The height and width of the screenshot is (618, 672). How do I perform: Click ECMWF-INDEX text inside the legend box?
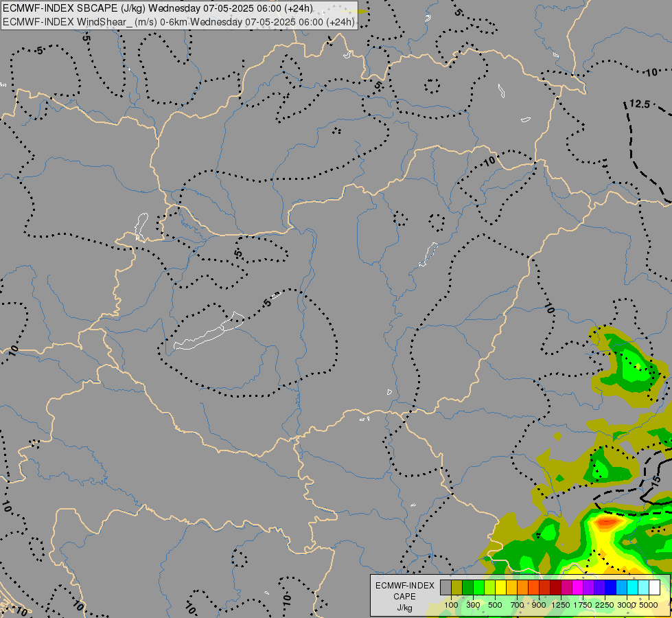click(x=404, y=586)
